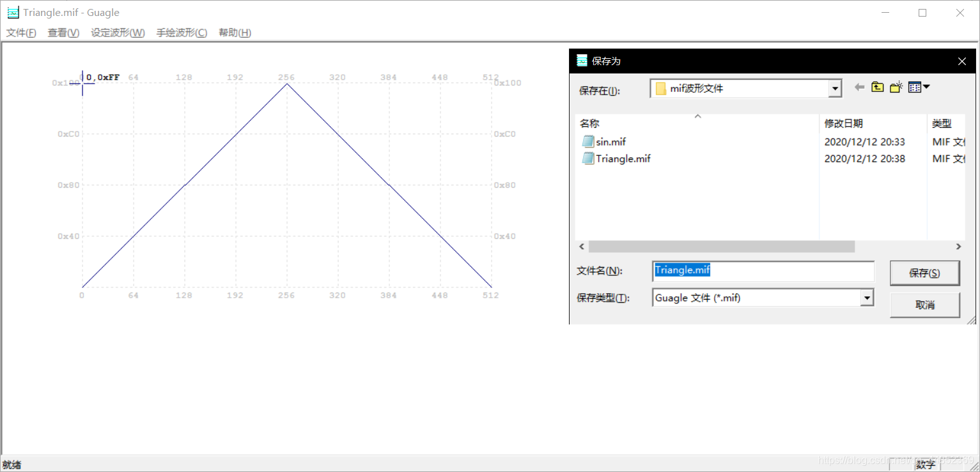980x472 pixels.
Task: Open the 设定波形(W) menu
Action: [118, 33]
